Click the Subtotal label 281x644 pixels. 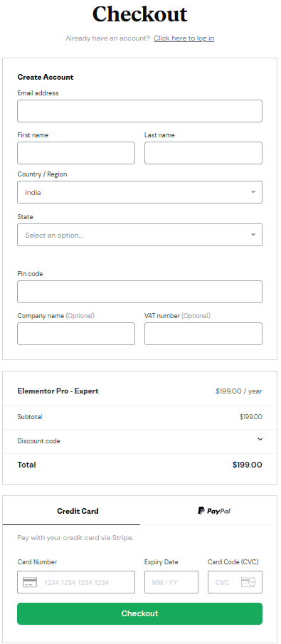coord(30,417)
